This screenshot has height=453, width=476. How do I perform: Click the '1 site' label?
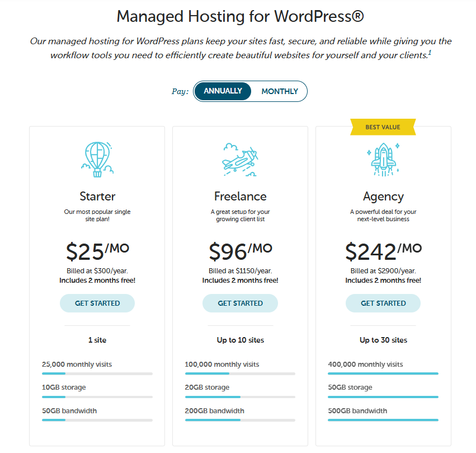(x=97, y=340)
